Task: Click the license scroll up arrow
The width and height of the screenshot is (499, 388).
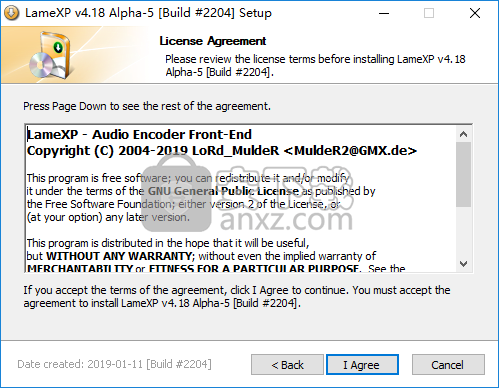Action: click(x=463, y=134)
